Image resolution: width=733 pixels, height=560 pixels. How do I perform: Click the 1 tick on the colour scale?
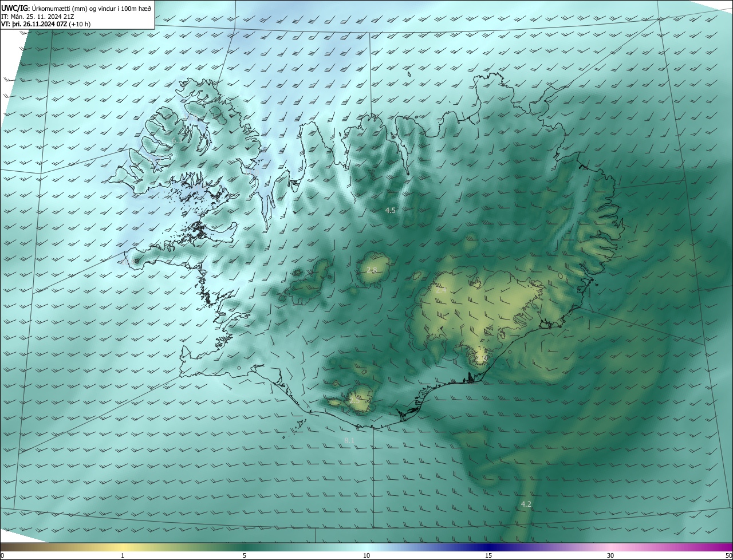coord(123,555)
